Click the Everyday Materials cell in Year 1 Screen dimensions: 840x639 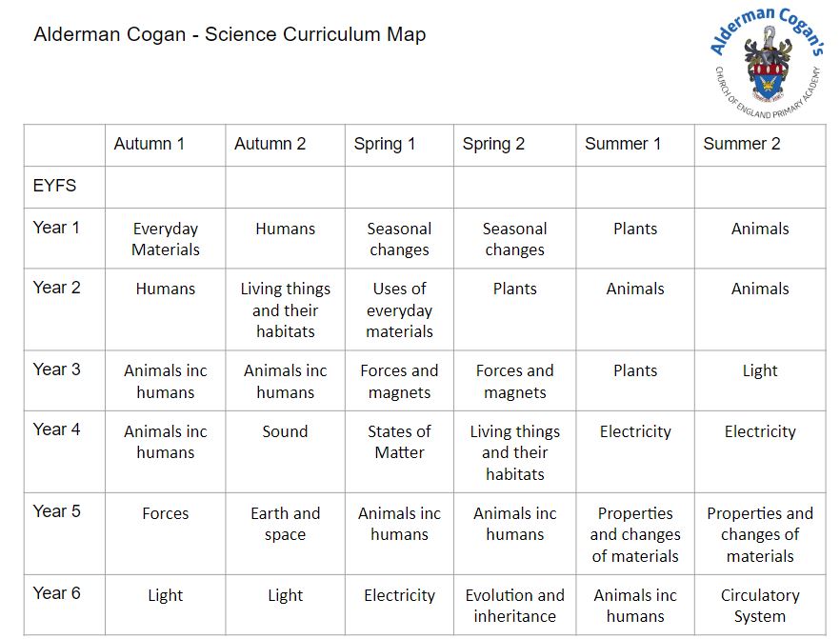pyautogui.click(x=166, y=239)
